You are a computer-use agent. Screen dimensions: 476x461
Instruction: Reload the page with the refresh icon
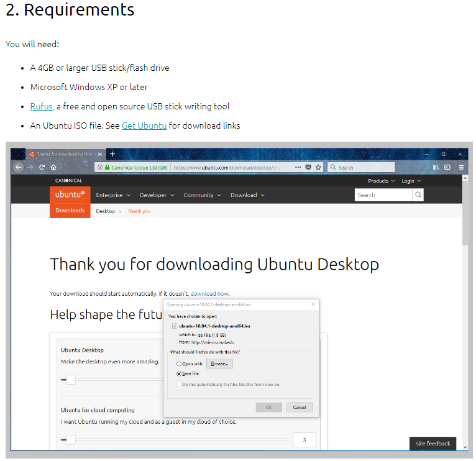(42, 167)
